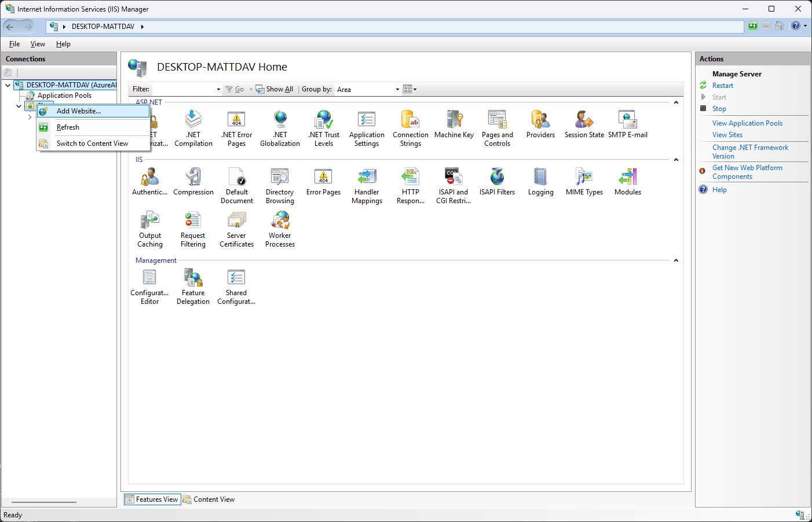
Task: Open Output Caching feature
Action: (150, 229)
